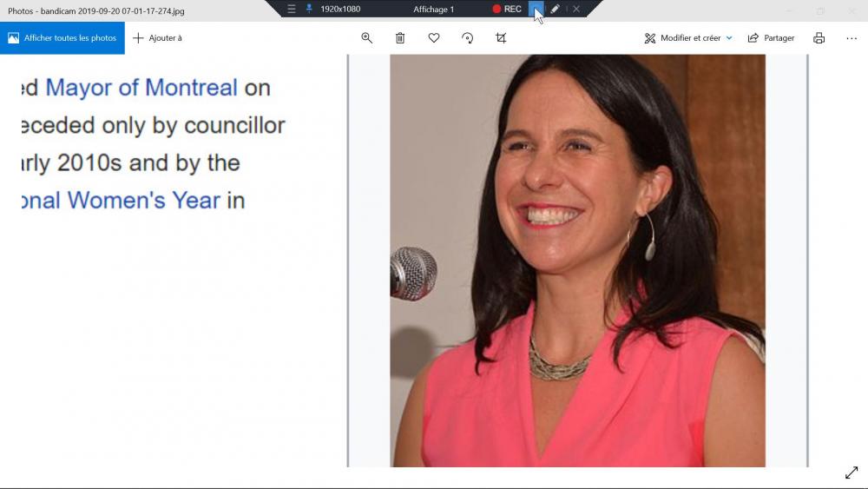This screenshot has height=489, width=868.
Task: Rotate the photo using rotate icon
Action: pos(467,37)
